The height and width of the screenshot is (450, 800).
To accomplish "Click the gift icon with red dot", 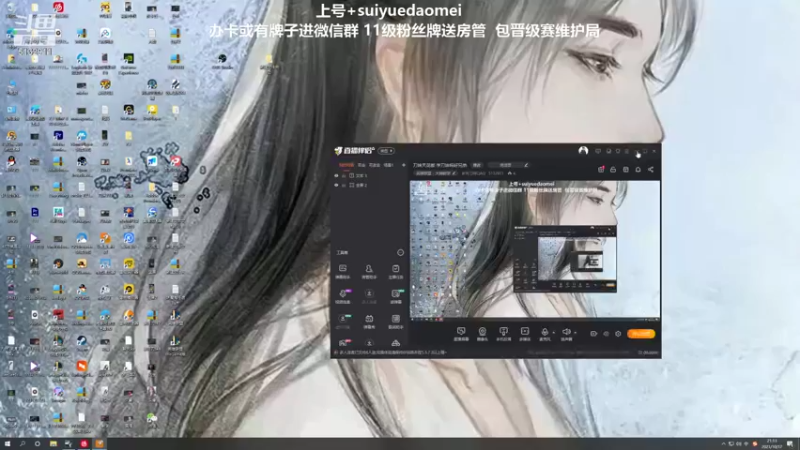I will click(601, 169).
